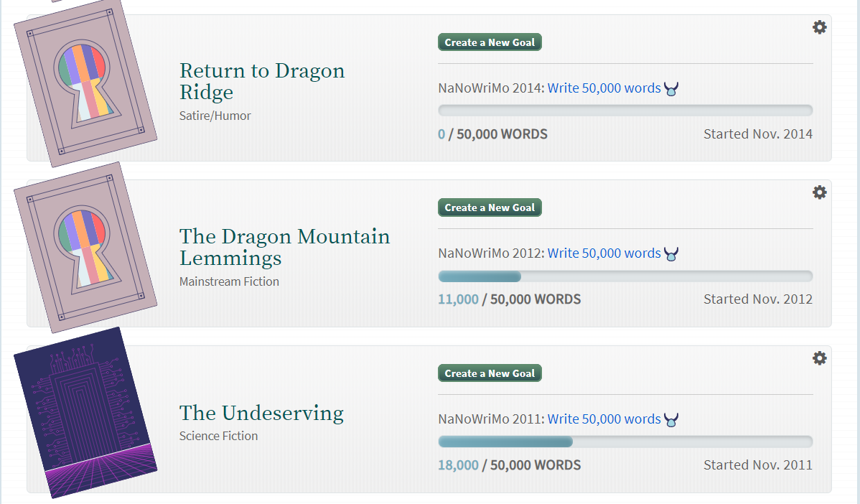Click viking helmet icon beside NaNoWriMo 2011 goal
The width and height of the screenshot is (860, 504).
671,420
